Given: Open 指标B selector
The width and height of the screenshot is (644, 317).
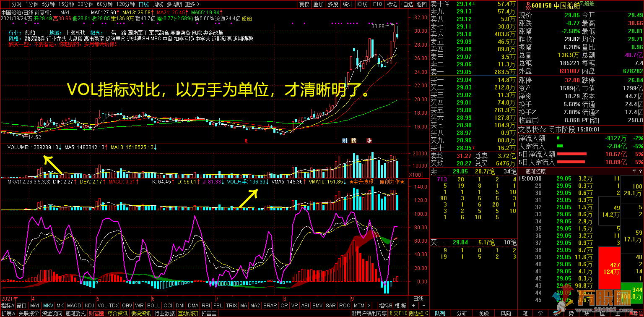Looking at the screenshot, I should click(385, 306).
